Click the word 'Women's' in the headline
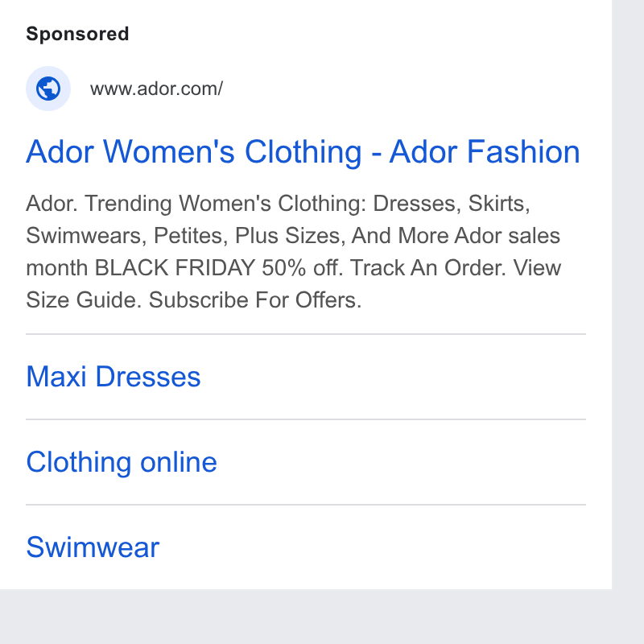Screen dimensions: 644x644 coord(169,152)
